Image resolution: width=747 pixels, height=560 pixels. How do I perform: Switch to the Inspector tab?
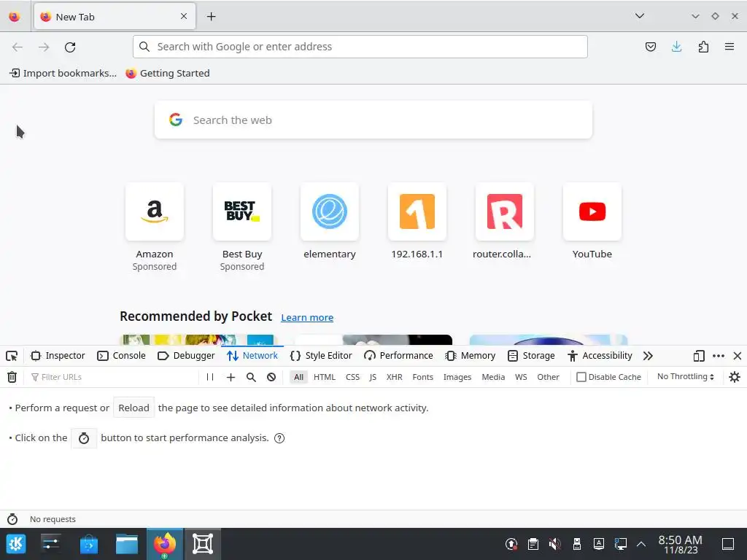(x=58, y=356)
